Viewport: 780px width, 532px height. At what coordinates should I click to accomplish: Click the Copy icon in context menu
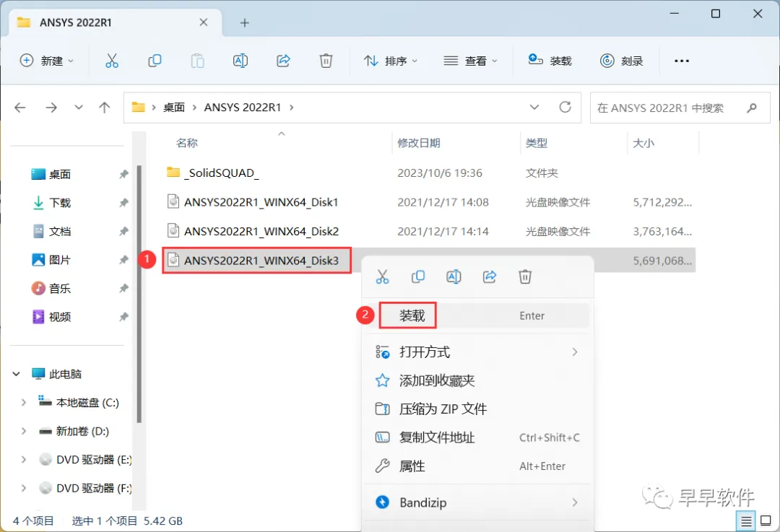coord(418,276)
